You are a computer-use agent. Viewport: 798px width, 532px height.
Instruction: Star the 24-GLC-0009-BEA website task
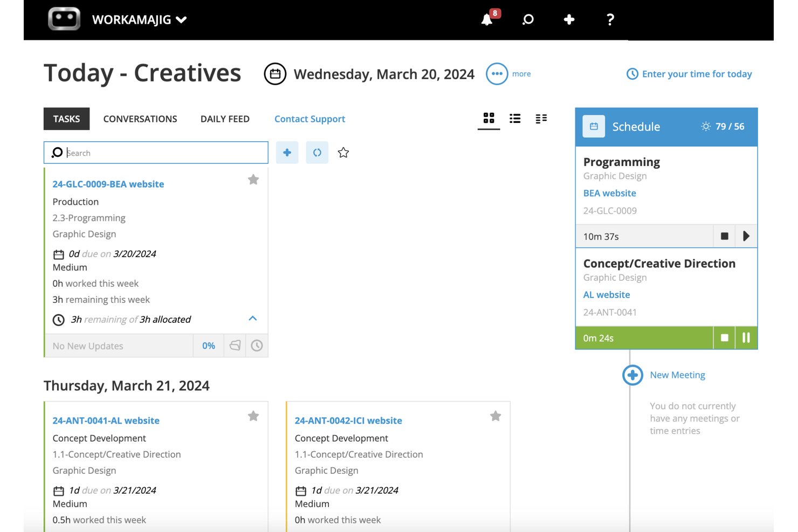253,179
